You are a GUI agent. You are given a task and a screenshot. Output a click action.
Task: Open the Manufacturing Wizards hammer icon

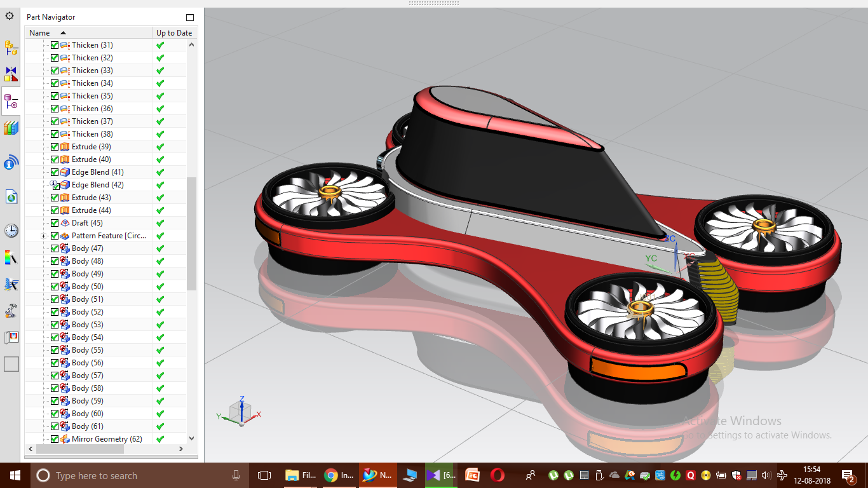(x=11, y=311)
